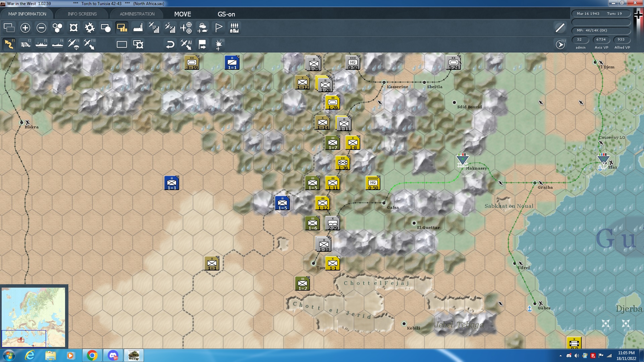Toggle the weather display icon
This screenshot has height=362, width=644.
(x=202, y=28)
